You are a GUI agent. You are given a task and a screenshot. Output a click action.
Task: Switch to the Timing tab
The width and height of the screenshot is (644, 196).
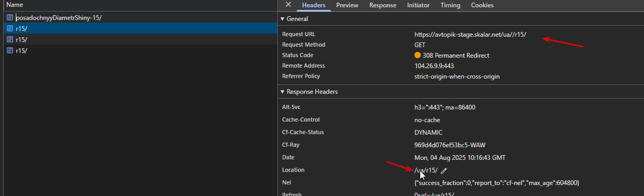coord(450,5)
